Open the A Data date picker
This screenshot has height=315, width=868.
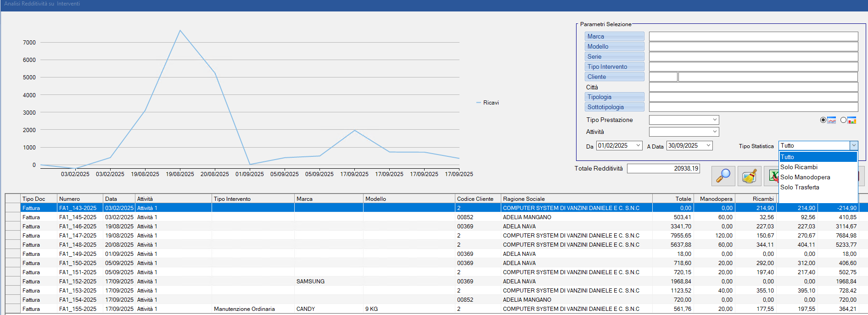point(708,145)
